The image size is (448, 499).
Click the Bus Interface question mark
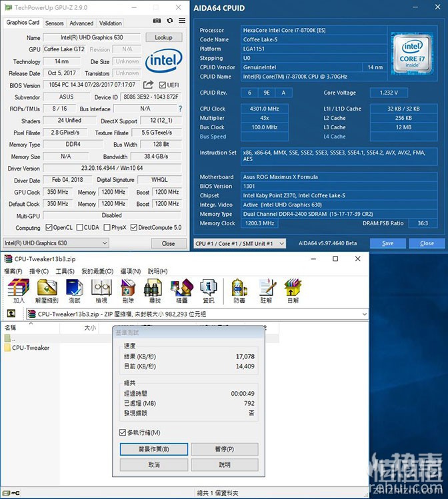pos(181,109)
